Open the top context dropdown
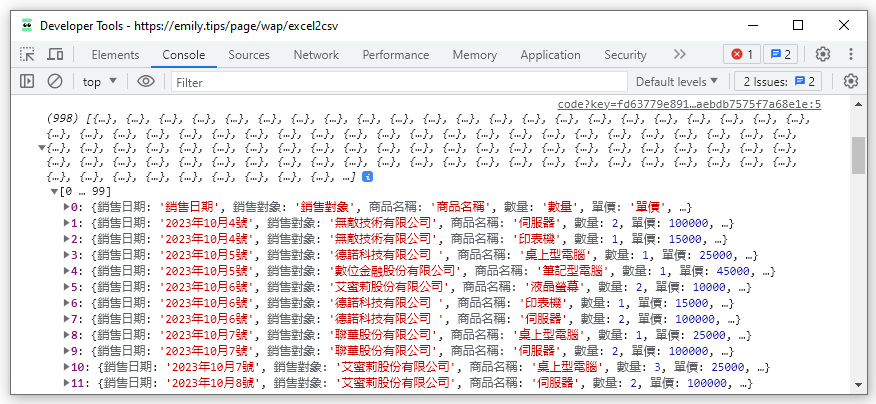876x404 pixels. [100, 82]
